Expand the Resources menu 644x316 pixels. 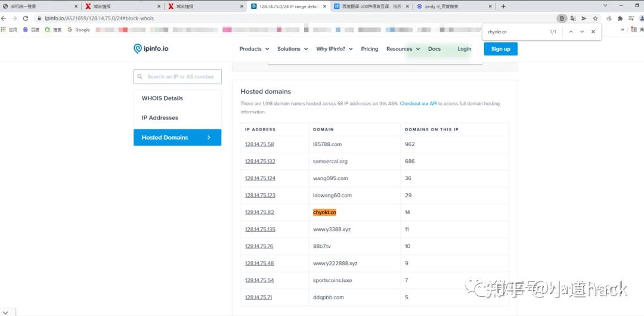pyautogui.click(x=403, y=49)
